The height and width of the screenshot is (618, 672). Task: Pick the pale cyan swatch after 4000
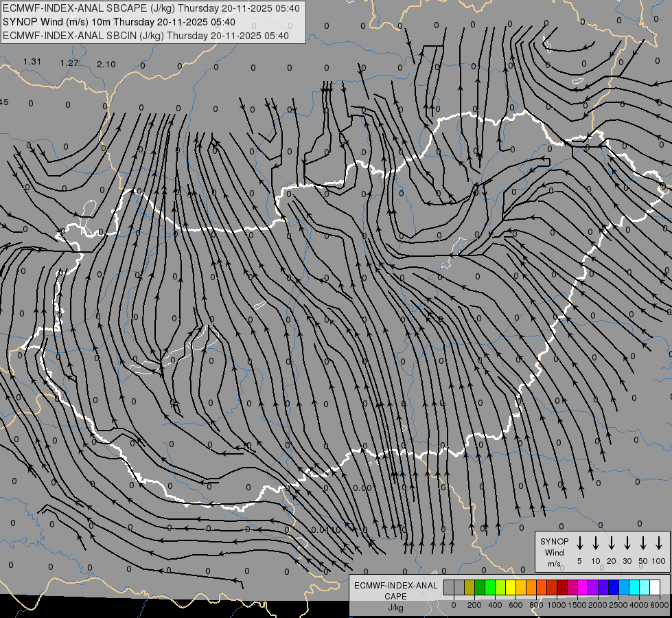(x=644, y=587)
